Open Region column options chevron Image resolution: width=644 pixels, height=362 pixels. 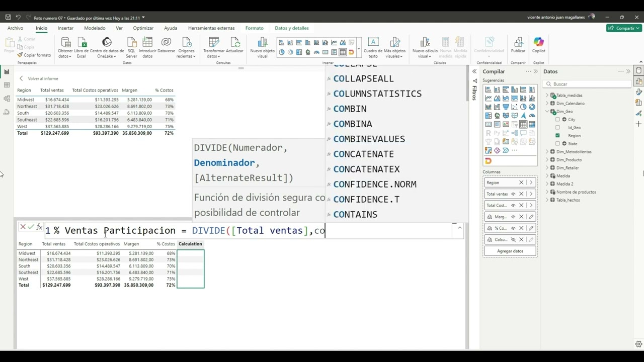tap(531, 183)
